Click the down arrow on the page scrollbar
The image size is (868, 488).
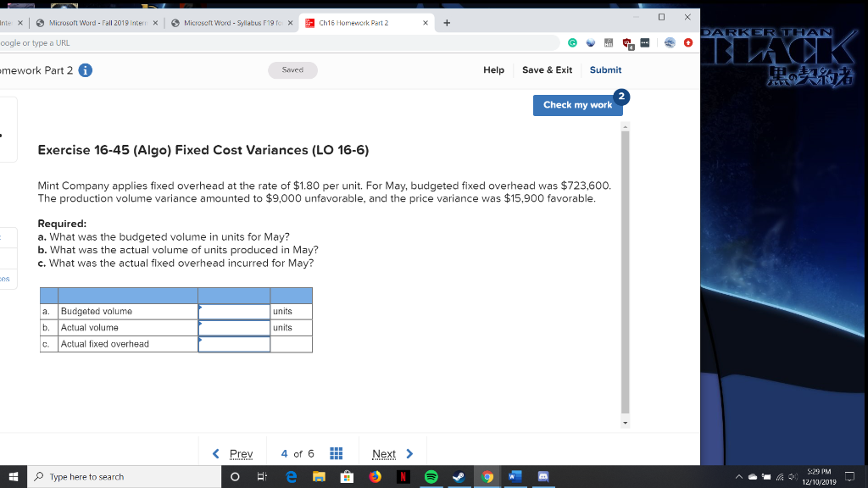626,422
